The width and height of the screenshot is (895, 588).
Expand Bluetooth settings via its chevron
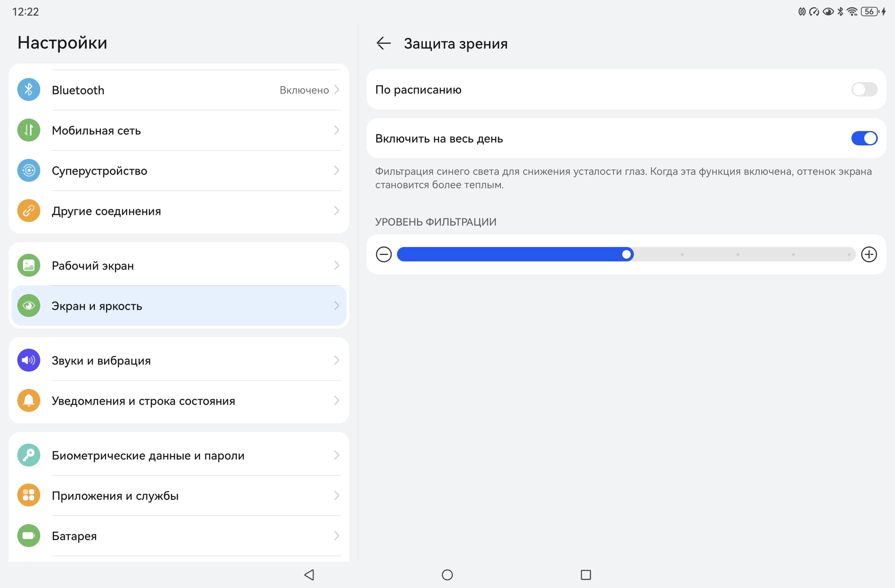click(337, 90)
